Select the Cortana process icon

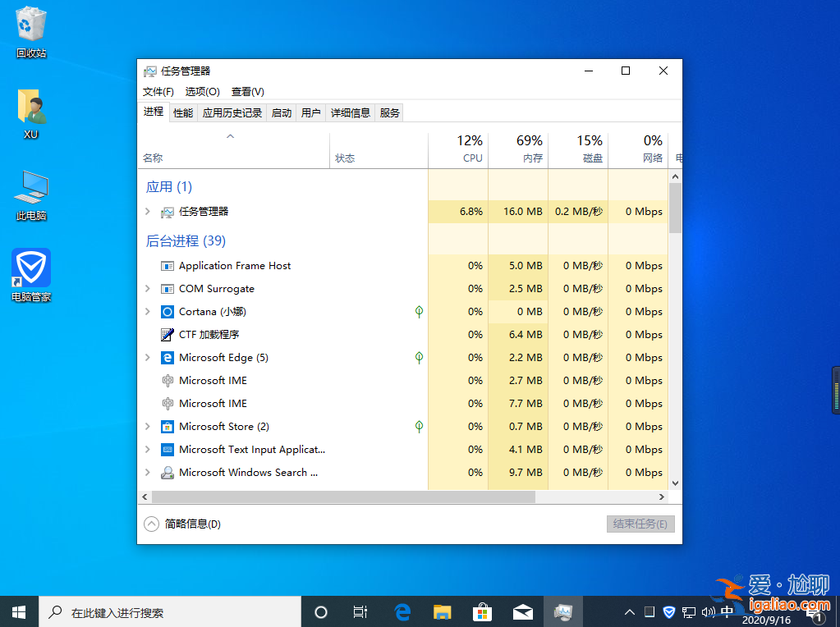(166, 312)
